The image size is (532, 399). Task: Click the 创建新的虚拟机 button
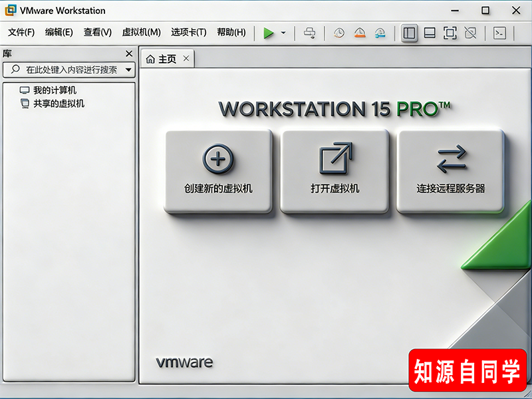click(x=219, y=171)
